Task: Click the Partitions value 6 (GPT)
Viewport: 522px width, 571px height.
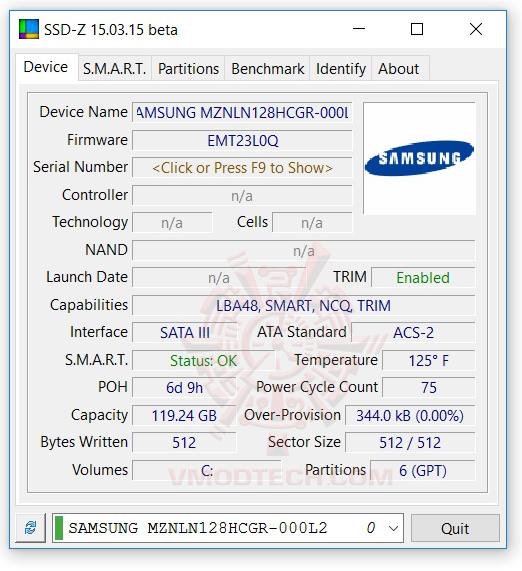Action: 423,470
